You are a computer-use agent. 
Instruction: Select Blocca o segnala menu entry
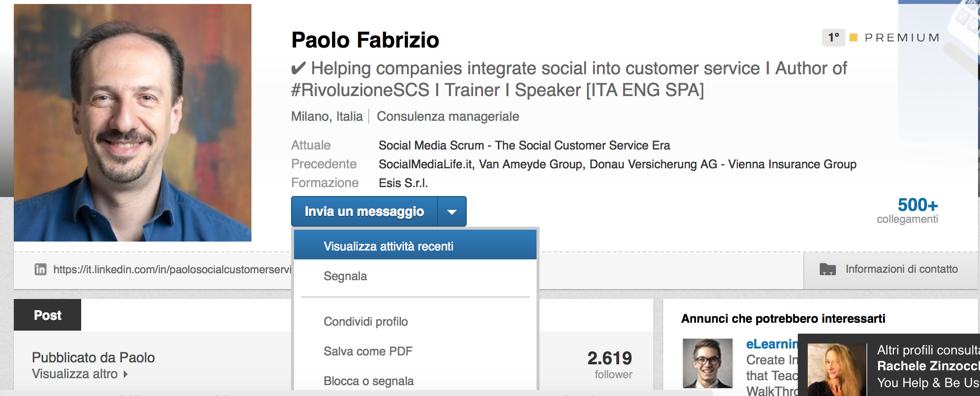tap(369, 381)
